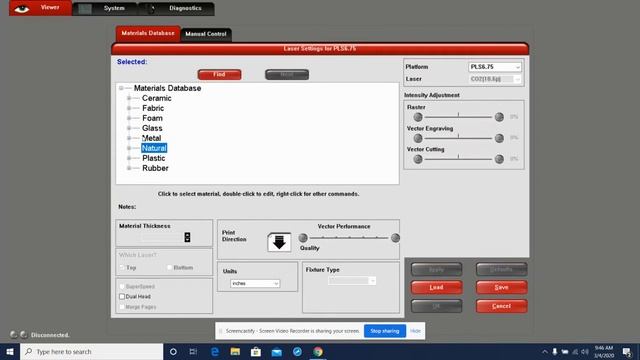Click the grayed OK button
This screenshot has height=360, width=640.
click(436, 306)
